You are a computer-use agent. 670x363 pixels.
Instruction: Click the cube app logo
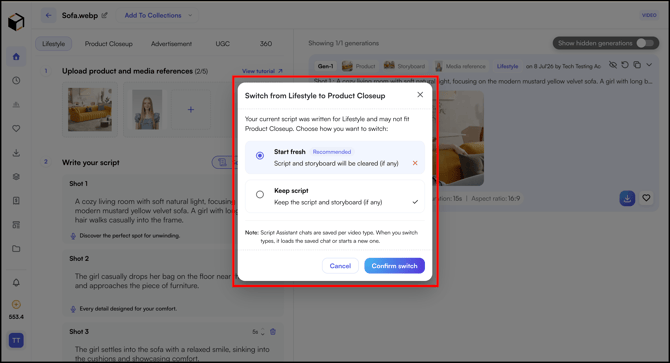[16, 21]
